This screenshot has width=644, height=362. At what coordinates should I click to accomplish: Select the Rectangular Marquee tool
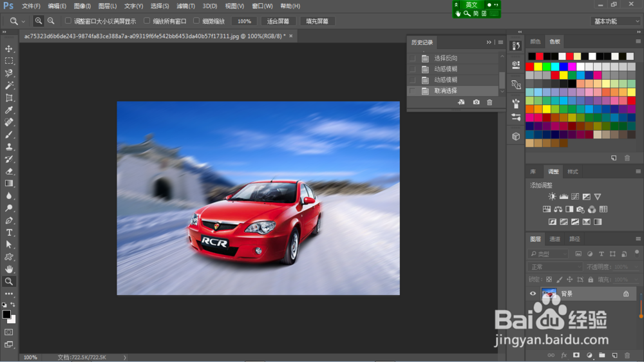click(8, 61)
